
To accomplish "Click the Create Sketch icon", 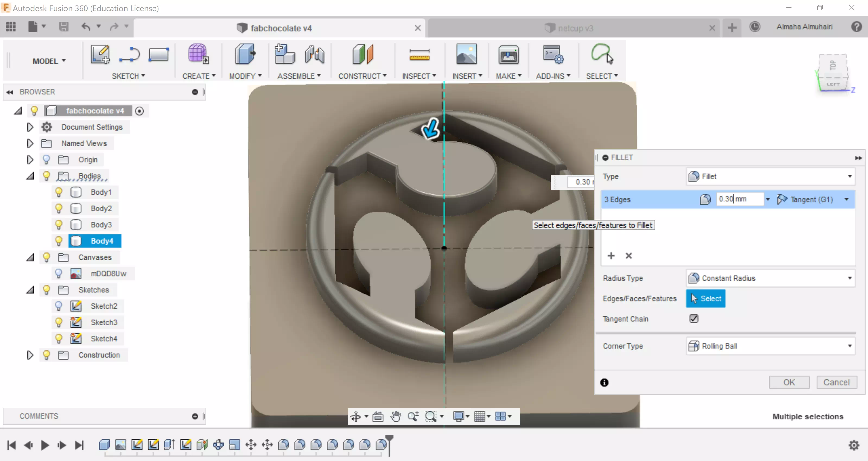I will click(100, 55).
